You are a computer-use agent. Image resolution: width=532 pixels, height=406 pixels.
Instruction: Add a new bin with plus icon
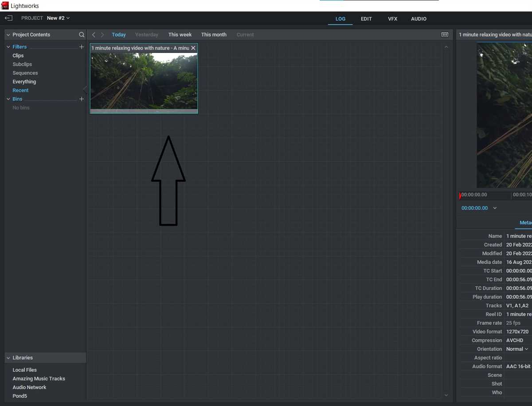point(82,99)
